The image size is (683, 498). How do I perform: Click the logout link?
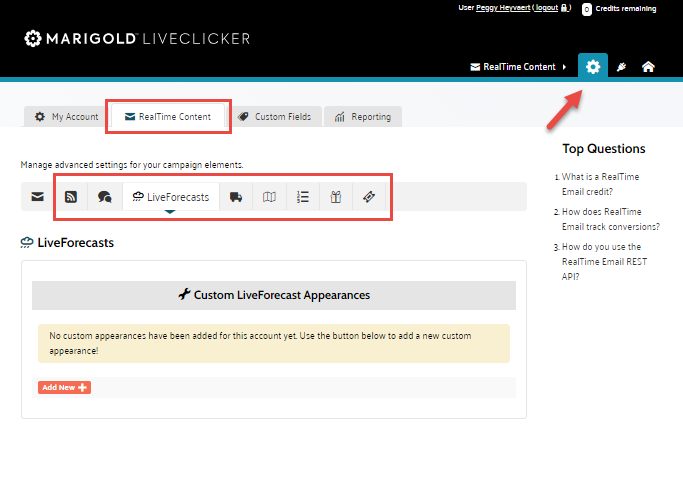pyautogui.click(x=546, y=8)
